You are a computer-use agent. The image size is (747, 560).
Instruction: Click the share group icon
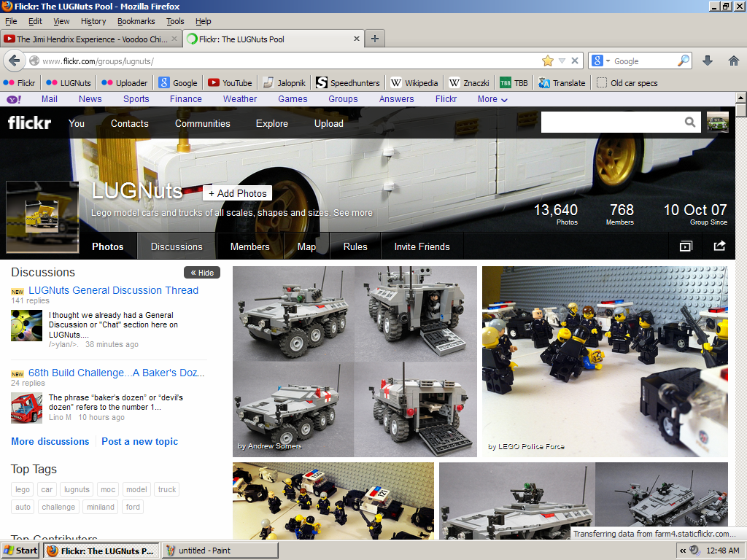(719, 246)
